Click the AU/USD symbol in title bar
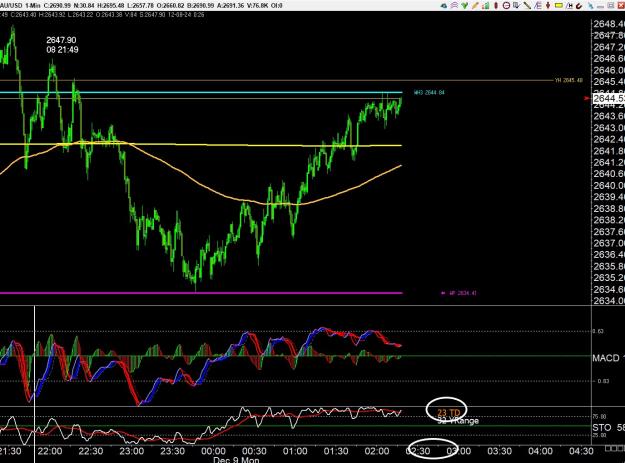The width and height of the screenshot is (625, 463). click(11, 6)
